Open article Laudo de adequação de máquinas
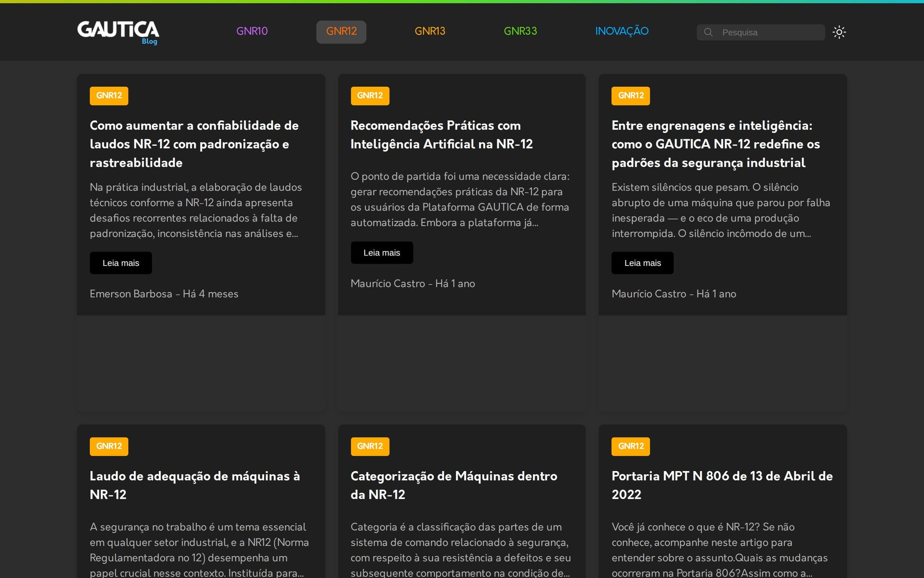The width and height of the screenshot is (924, 578). 195,485
